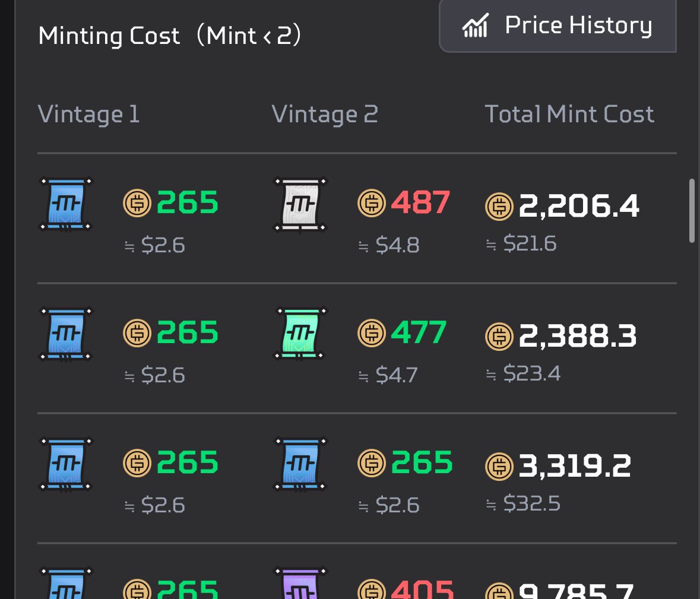Select the Vintage 1 column header
Viewport: 700px width, 599px height.
coord(89,114)
